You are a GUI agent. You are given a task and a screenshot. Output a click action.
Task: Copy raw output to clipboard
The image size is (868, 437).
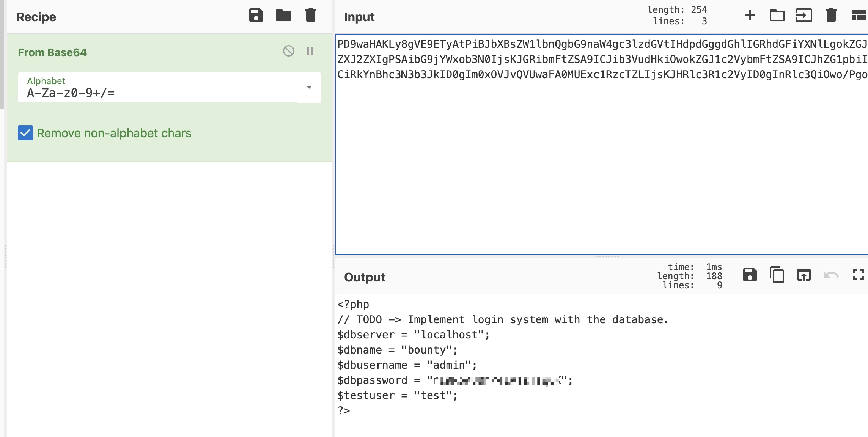point(777,275)
